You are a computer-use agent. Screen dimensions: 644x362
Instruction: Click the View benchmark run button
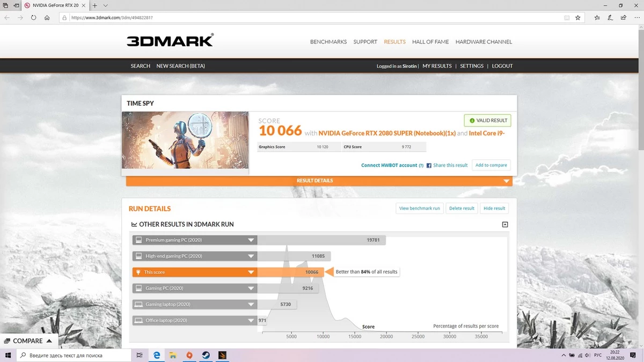point(420,208)
